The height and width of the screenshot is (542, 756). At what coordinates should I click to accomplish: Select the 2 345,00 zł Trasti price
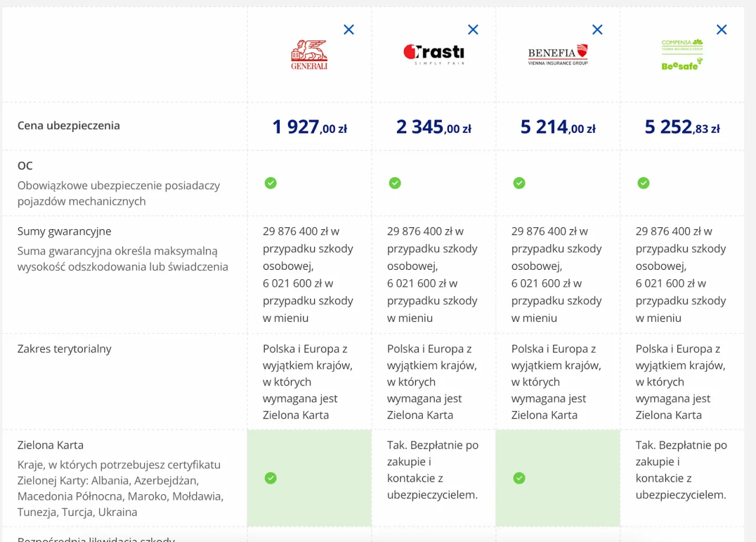[x=434, y=127]
